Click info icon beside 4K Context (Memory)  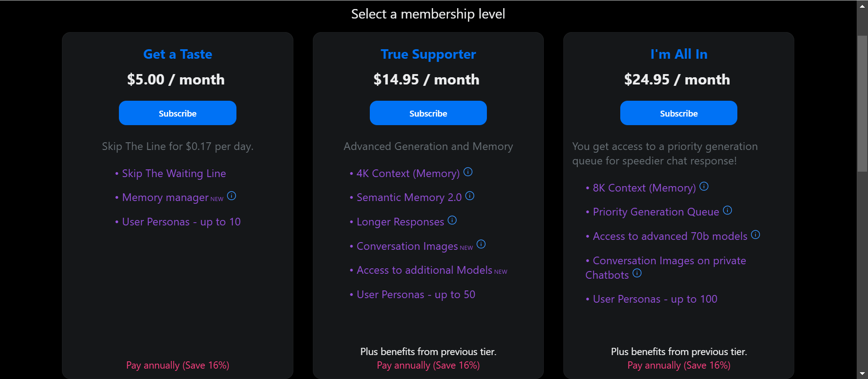coord(468,172)
